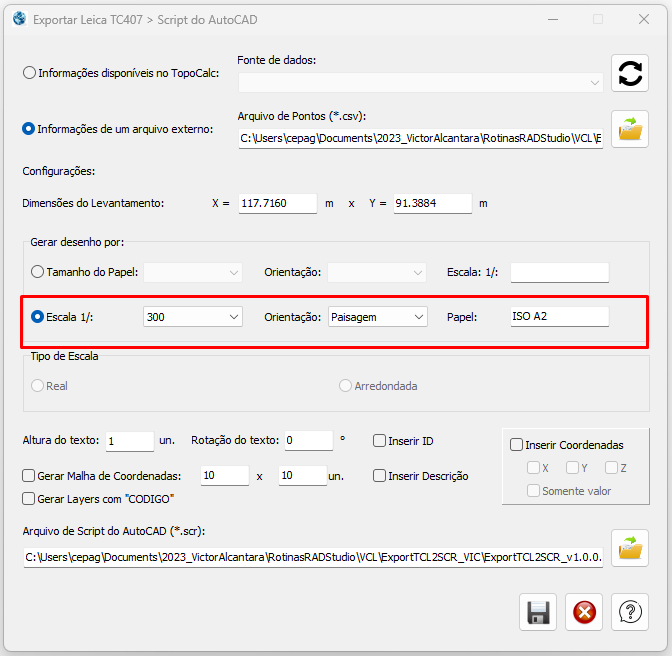Toggle 'Inserir Descrição' checkbox

(x=380, y=476)
